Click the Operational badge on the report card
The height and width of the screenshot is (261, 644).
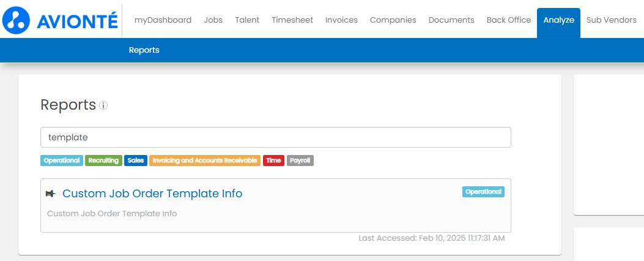tap(483, 192)
